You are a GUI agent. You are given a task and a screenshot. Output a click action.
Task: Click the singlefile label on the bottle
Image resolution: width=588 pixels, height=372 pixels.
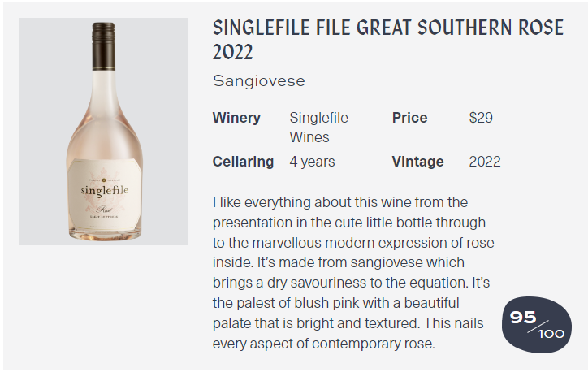click(105, 191)
